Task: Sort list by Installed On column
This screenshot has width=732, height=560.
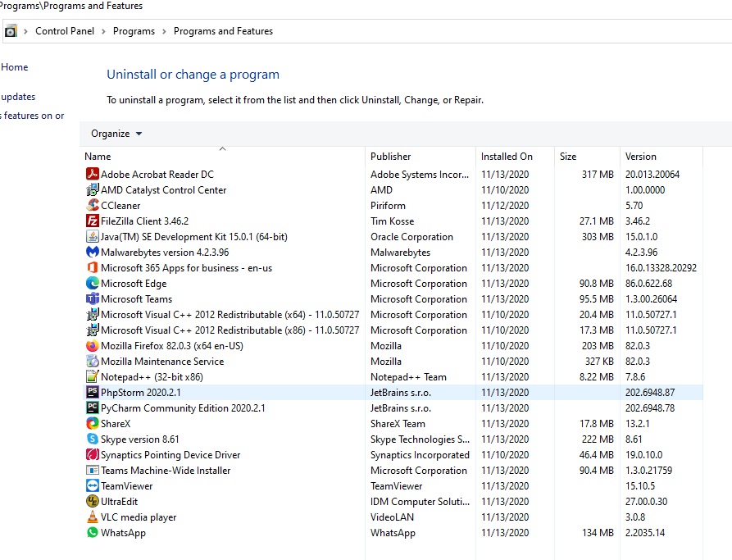Action: 515,157
